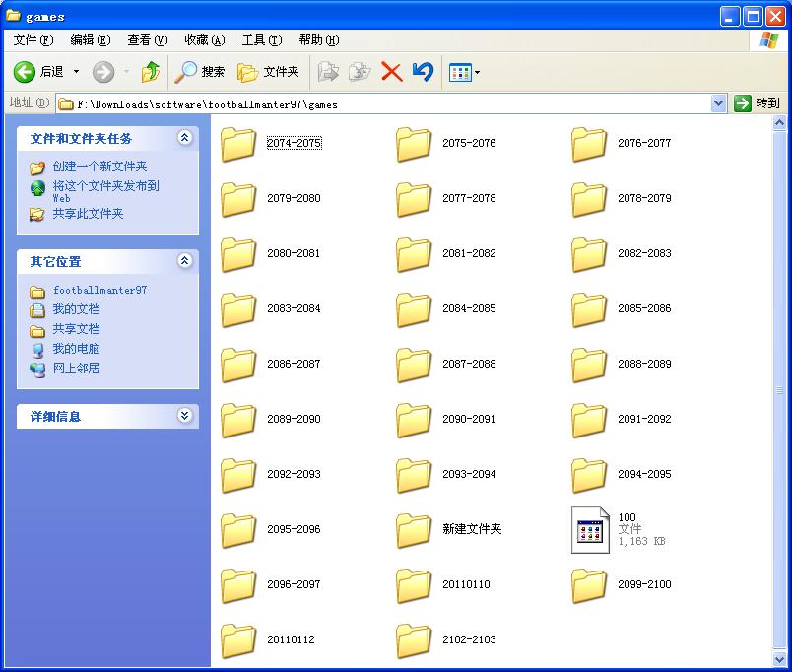This screenshot has width=792, height=672.
Task: Click the Copy To toolbar icon
Action: click(360, 72)
